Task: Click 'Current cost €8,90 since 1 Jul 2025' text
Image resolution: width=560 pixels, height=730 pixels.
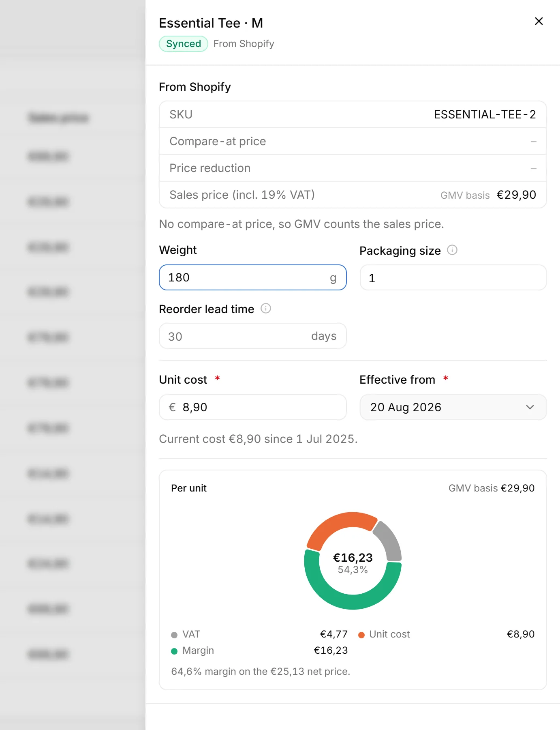Action: pos(258,439)
